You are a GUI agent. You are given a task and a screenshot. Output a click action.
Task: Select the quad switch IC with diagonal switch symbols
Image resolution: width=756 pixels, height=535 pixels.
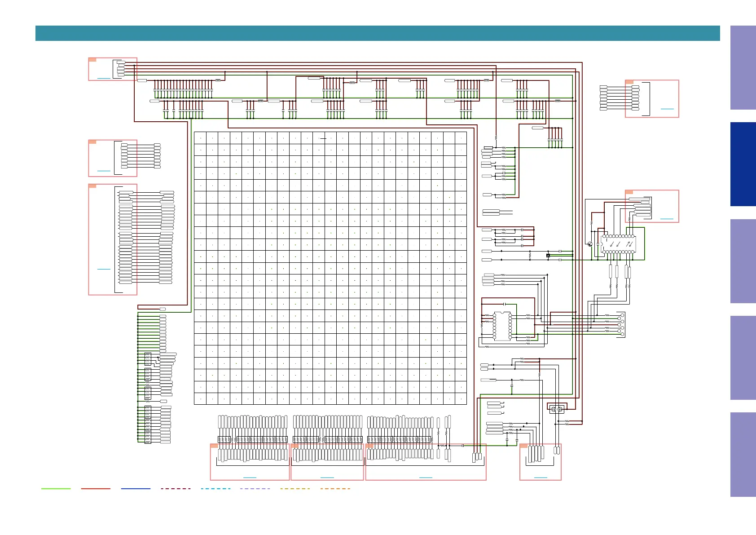tap(618, 244)
